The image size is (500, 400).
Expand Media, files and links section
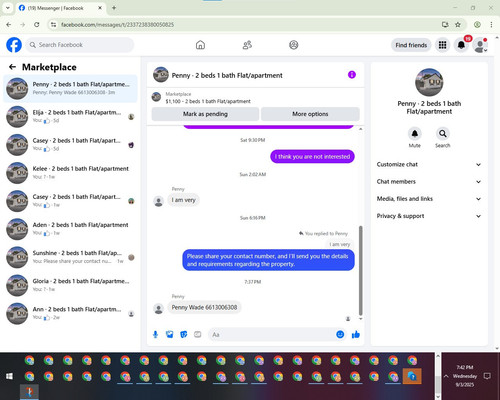pyautogui.click(x=429, y=199)
